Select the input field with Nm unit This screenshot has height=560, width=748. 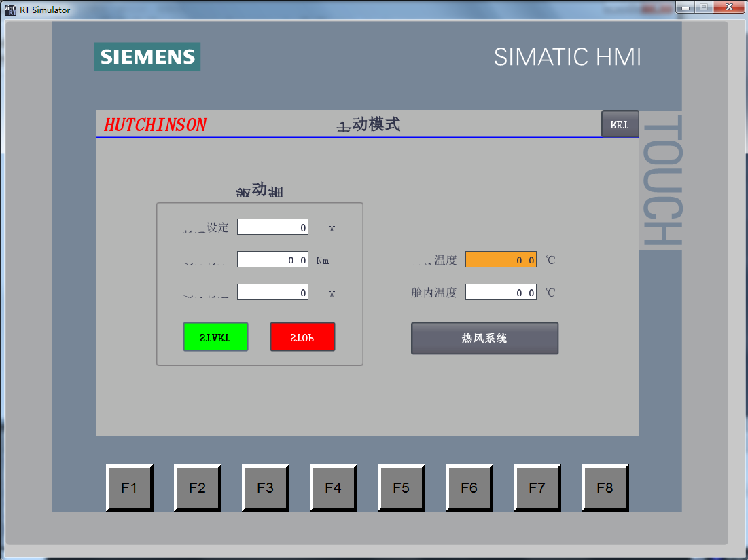[272, 259]
